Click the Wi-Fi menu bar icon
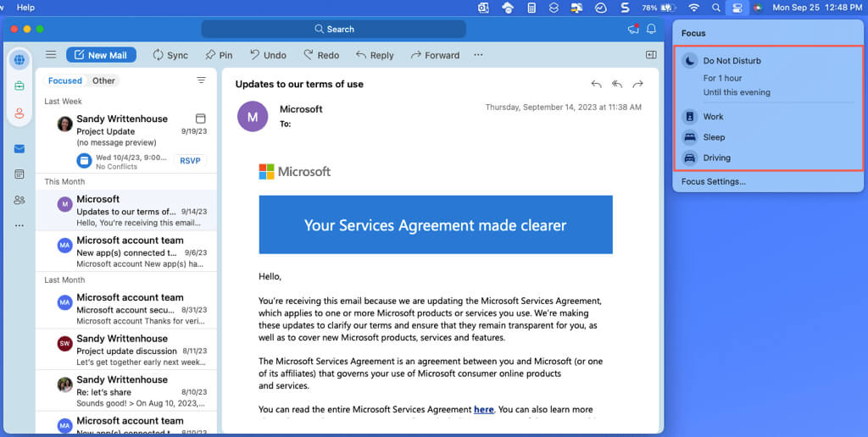This screenshot has height=437, width=868. tap(693, 8)
